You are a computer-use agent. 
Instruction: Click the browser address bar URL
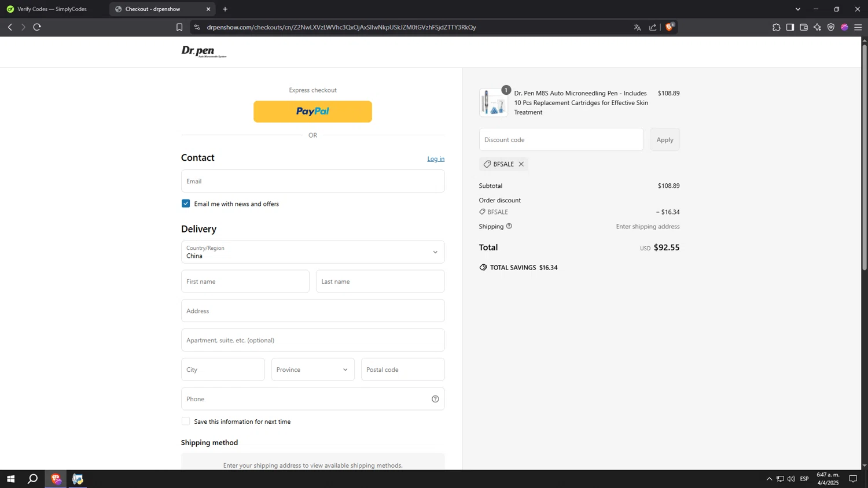tap(341, 27)
